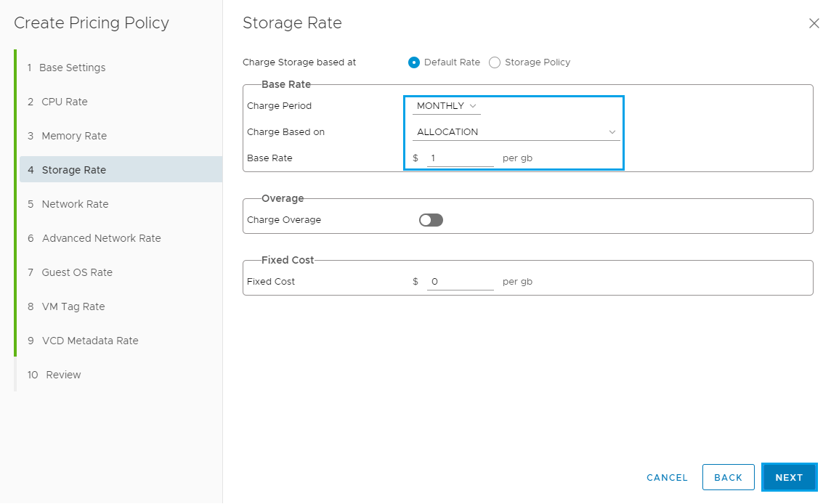
Task: Open the VM Tag Rate step
Action: 73,306
